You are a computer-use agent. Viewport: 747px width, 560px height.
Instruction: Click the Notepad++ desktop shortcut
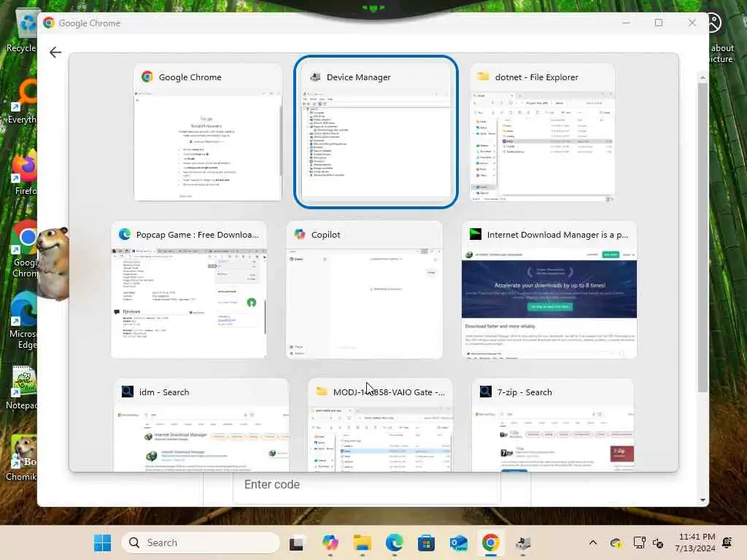point(22,388)
